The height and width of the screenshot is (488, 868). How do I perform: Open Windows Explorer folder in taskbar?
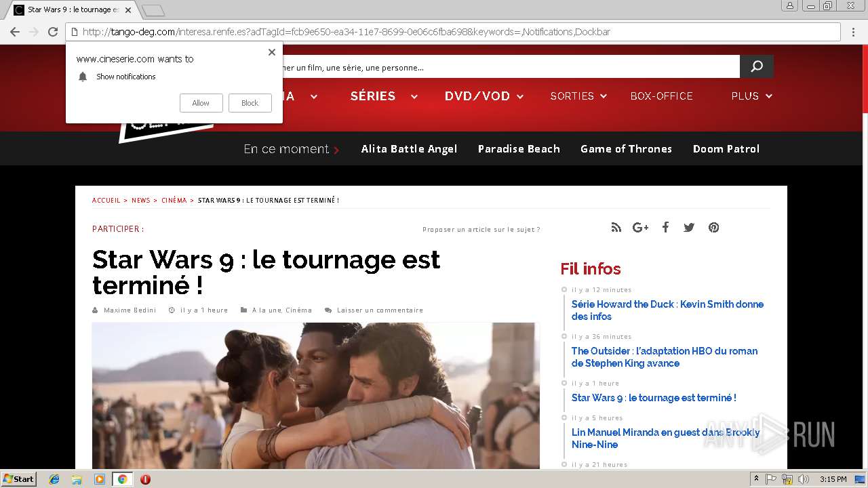coord(77,479)
